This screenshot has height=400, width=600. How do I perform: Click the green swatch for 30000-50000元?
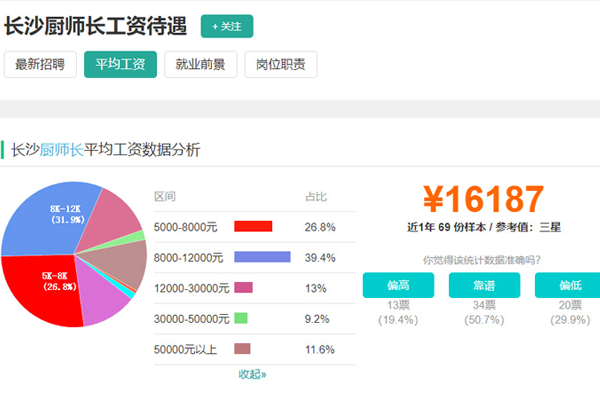(240, 318)
